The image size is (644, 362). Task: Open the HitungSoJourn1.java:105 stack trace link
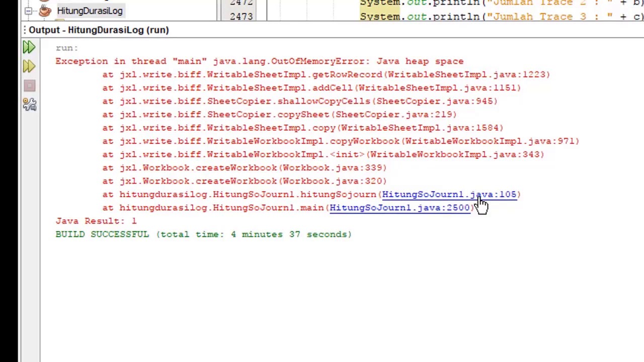pos(449,195)
